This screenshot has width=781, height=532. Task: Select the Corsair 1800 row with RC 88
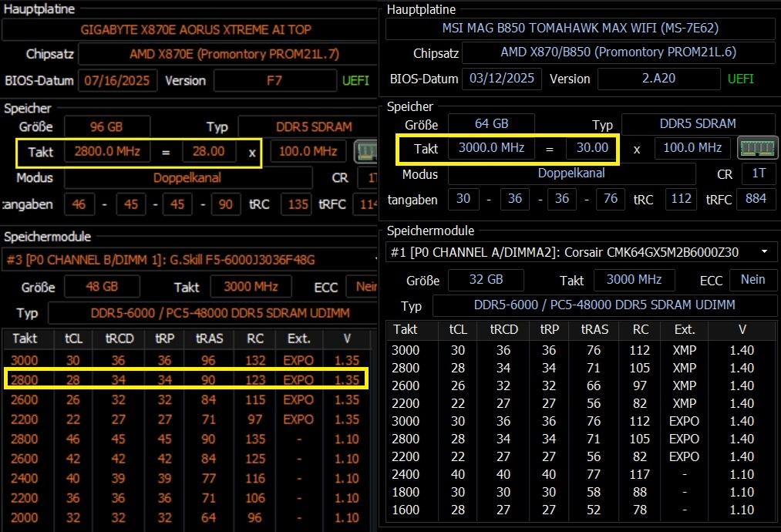click(581, 492)
